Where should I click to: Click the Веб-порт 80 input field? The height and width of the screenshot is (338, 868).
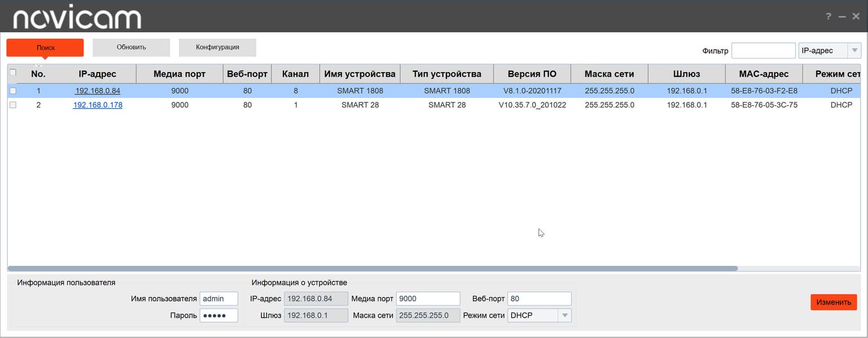[x=539, y=299]
